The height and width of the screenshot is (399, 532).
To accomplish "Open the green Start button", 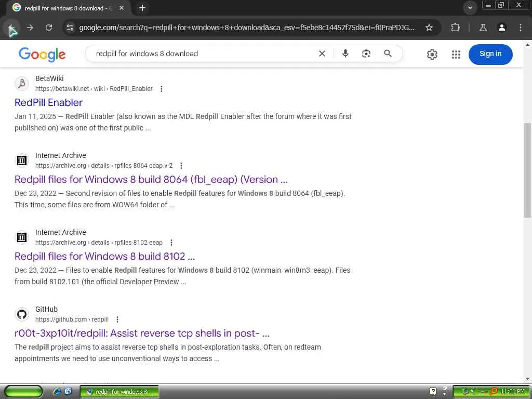I will (23, 392).
